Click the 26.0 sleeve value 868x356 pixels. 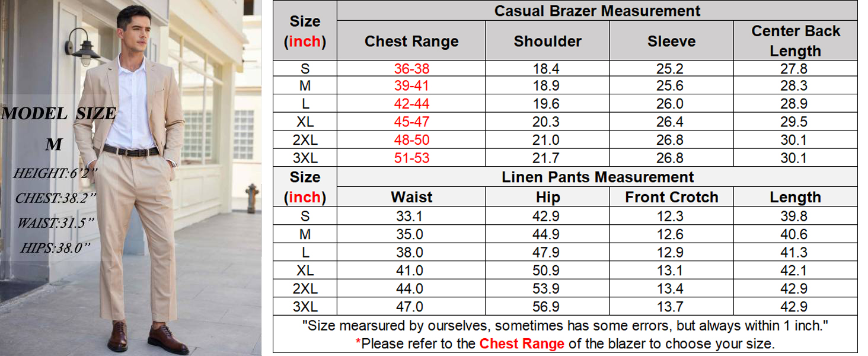tap(670, 104)
